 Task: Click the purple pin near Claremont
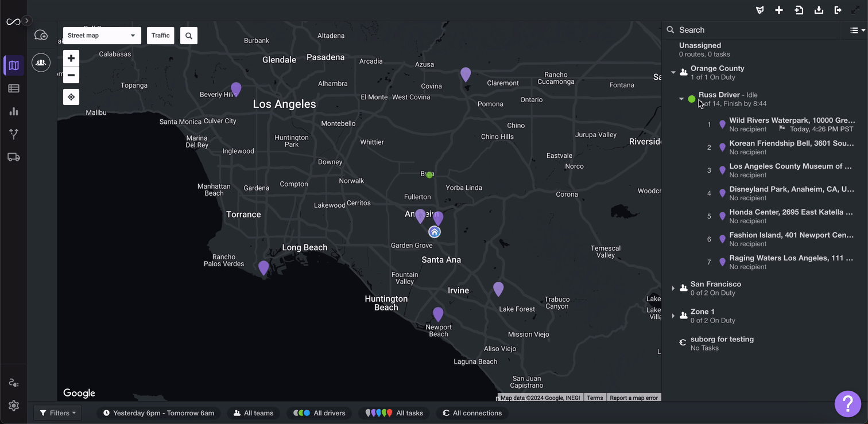(x=466, y=75)
